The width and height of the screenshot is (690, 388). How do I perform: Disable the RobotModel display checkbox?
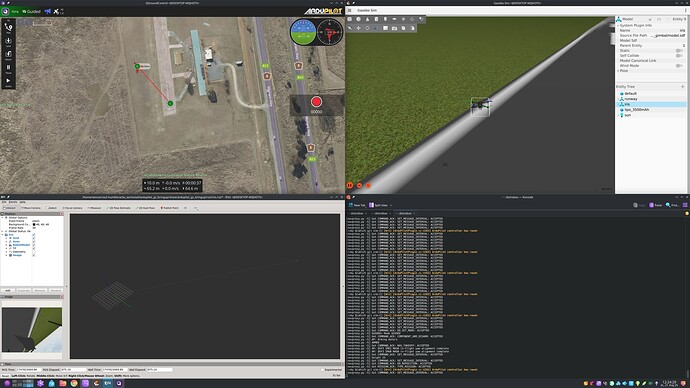[33, 245]
